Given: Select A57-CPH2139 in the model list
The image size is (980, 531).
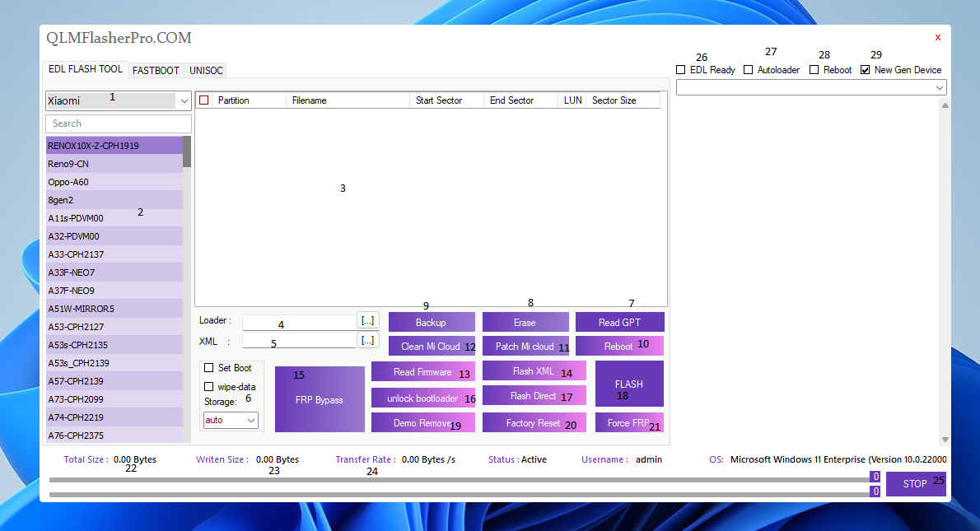Looking at the screenshot, I should tap(114, 381).
